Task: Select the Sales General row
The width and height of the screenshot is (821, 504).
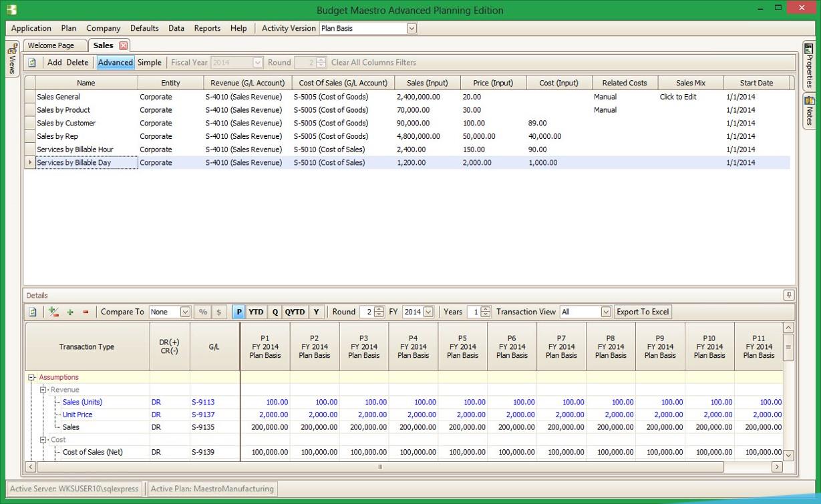Action: pyautogui.click(x=407, y=97)
